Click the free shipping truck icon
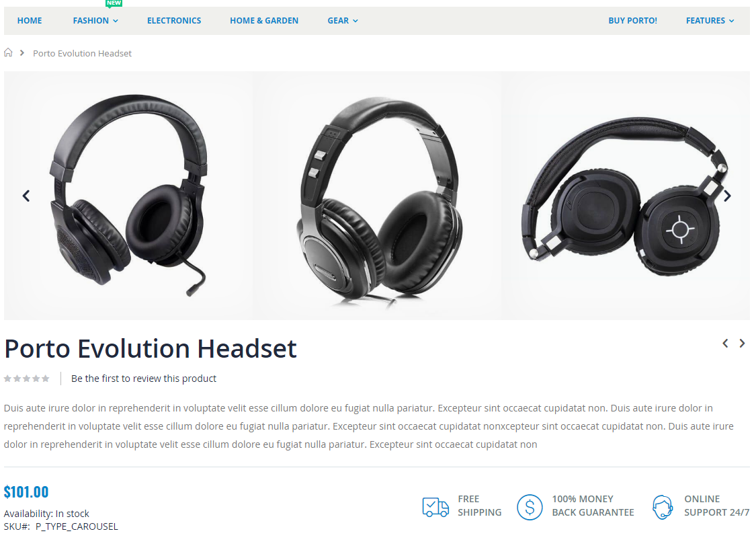This screenshot has width=756, height=552. (x=435, y=507)
